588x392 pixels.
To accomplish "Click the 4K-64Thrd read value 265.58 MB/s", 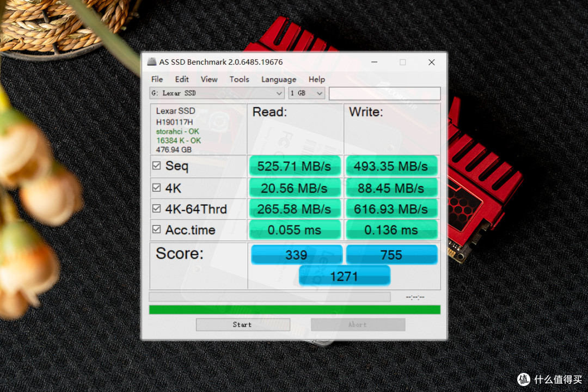I will pos(295,209).
